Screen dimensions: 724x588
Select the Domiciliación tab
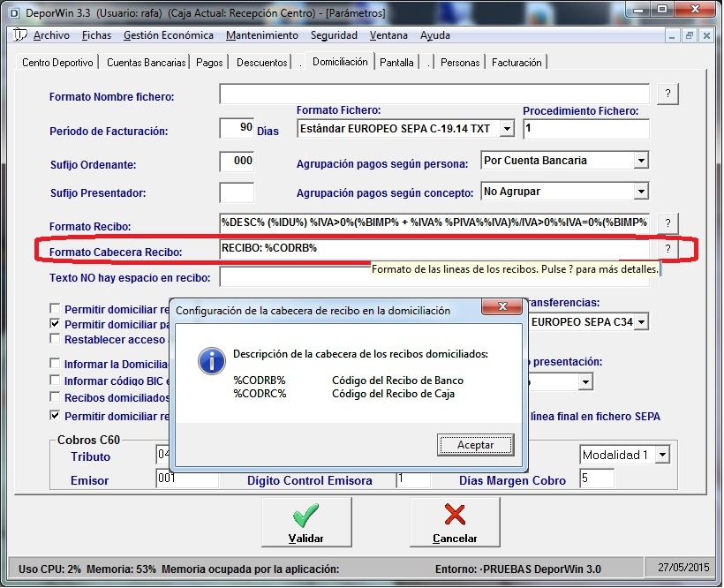340,62
